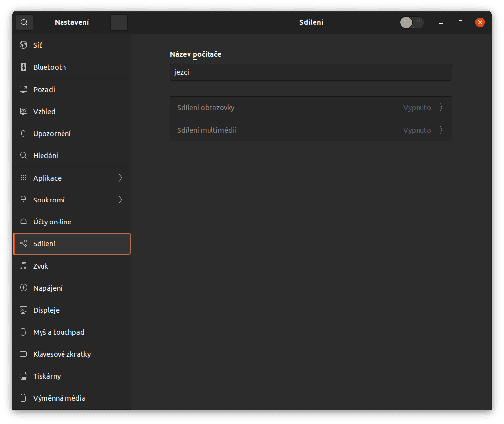
Task: Expand the Soukromí submenu chevron
Action: (x=120, y=200)
